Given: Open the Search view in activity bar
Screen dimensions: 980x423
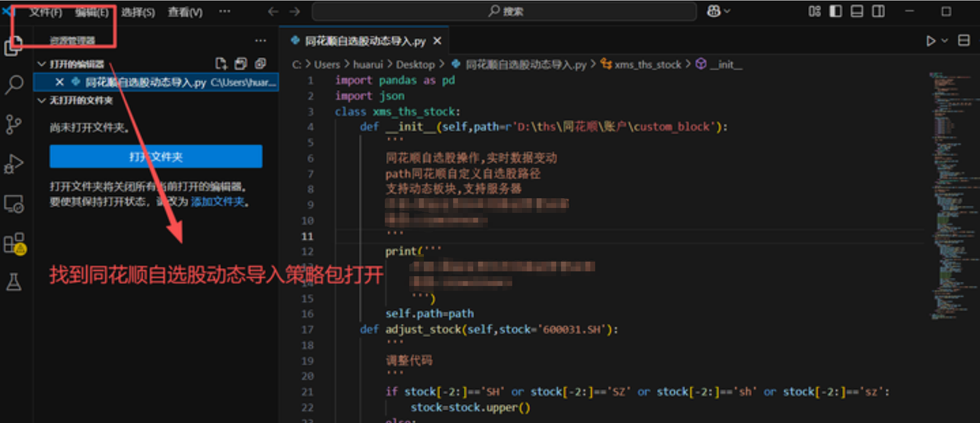Looking at the screenshot, I should click(14, 85).
